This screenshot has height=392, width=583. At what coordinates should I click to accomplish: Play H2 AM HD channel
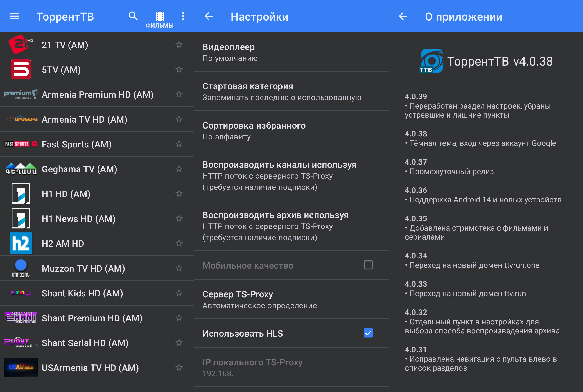click(x=97, y=243)
